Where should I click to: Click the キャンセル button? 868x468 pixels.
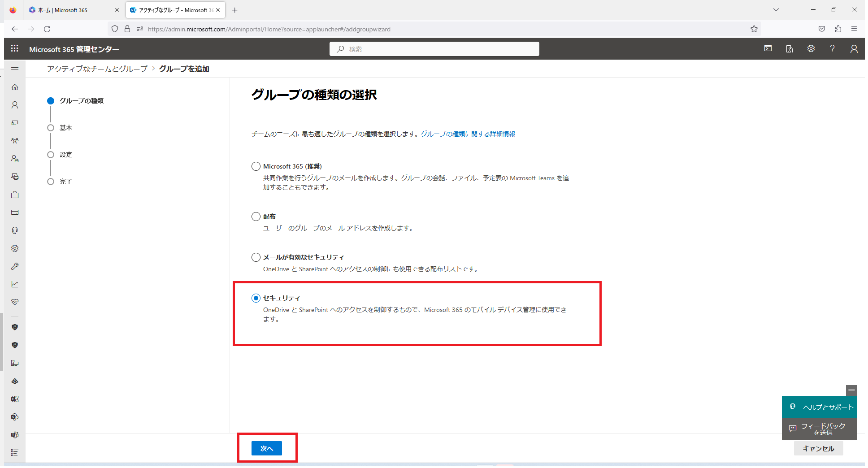[x=819, y=448]
